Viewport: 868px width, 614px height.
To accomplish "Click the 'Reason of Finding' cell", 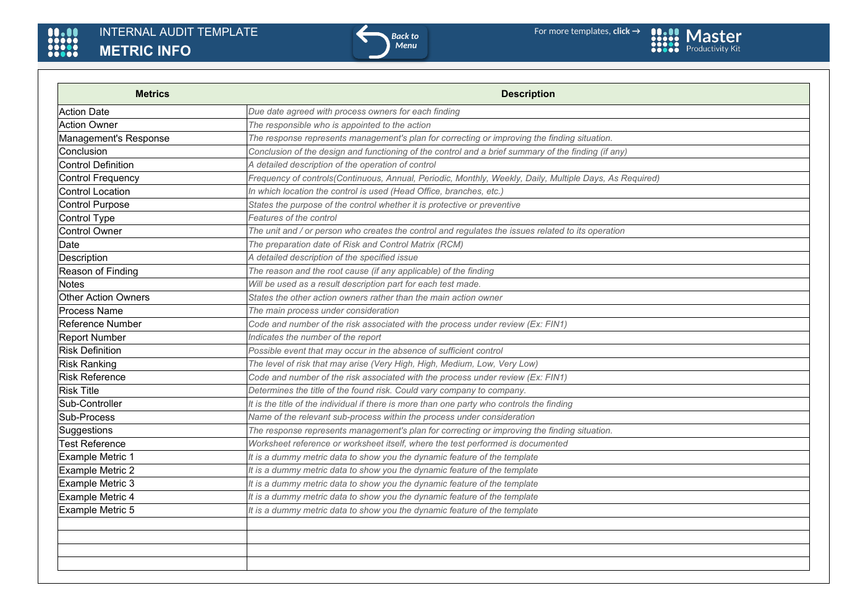I will [152, 271].
